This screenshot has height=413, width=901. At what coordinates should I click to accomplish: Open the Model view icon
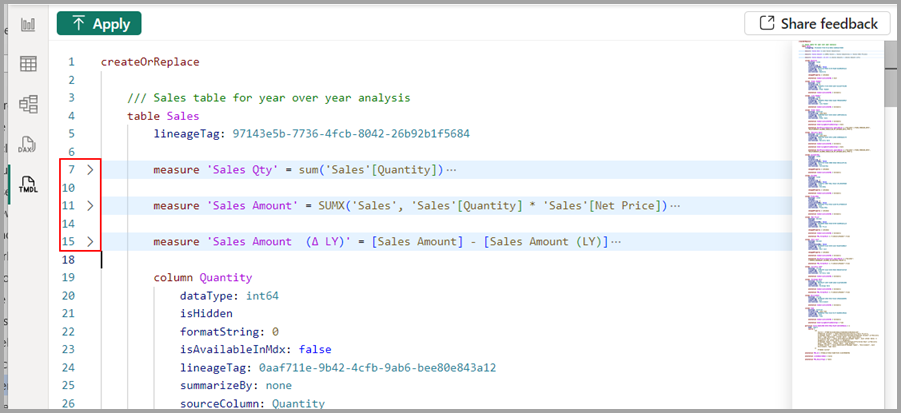click(x=28, y=104)
